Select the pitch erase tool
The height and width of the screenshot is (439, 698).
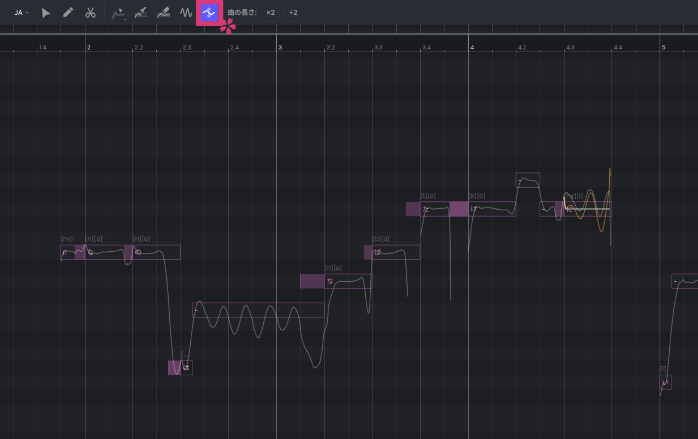tap(163, 13)
